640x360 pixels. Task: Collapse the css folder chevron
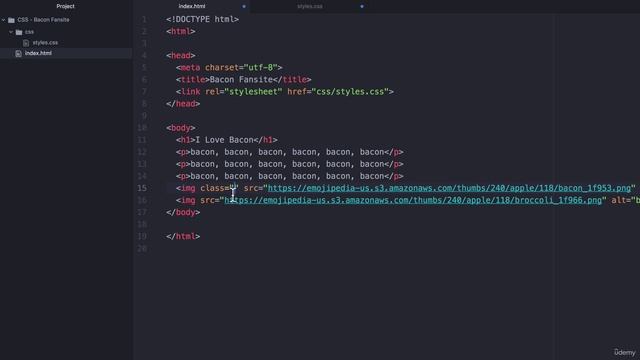[11, 32]
